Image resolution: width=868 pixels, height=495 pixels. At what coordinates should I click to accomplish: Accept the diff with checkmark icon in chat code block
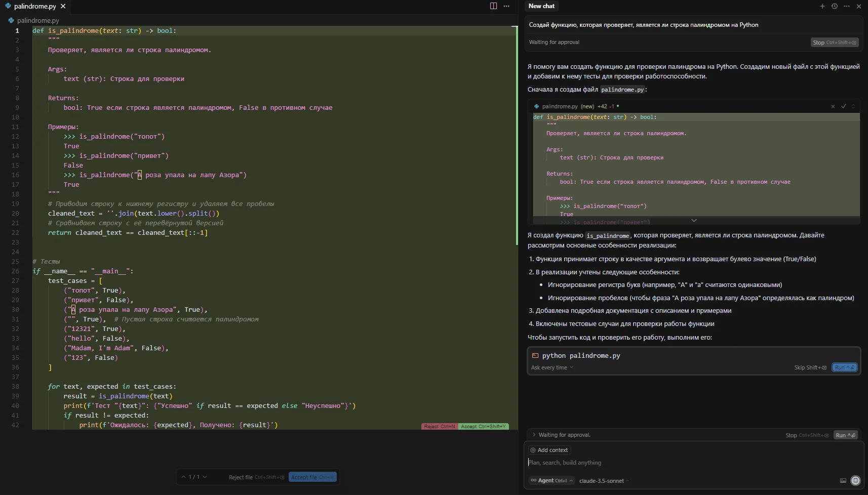844,106
